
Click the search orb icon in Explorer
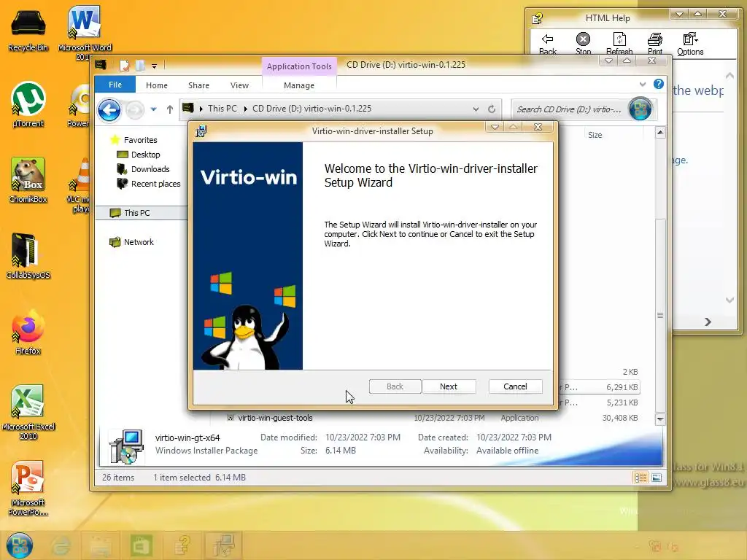point(640,109)
